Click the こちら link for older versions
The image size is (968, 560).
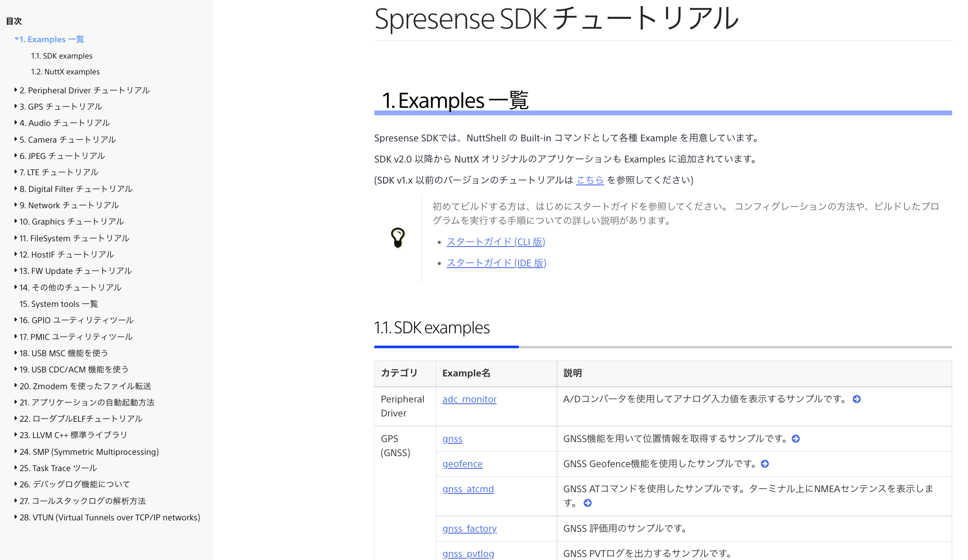590,180
